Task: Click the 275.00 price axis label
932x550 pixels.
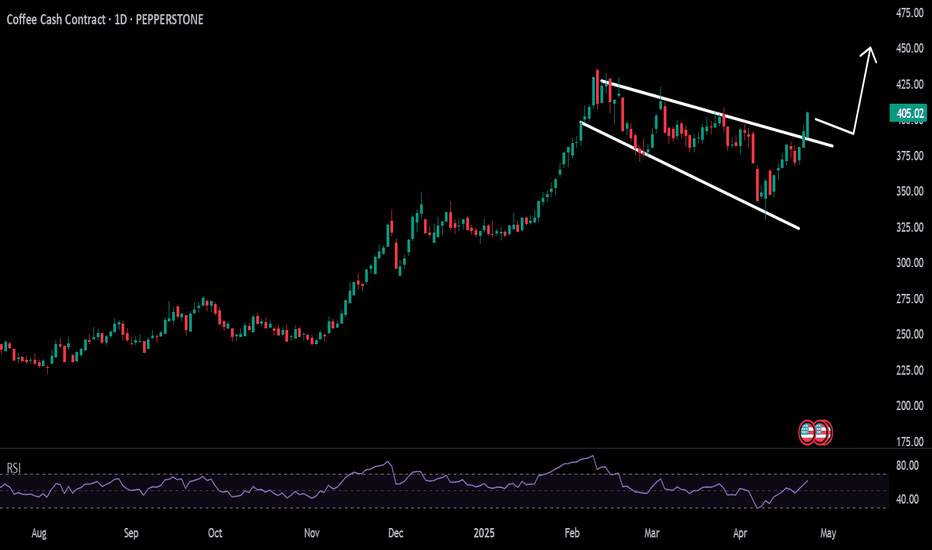Action: tap(909, 298)
